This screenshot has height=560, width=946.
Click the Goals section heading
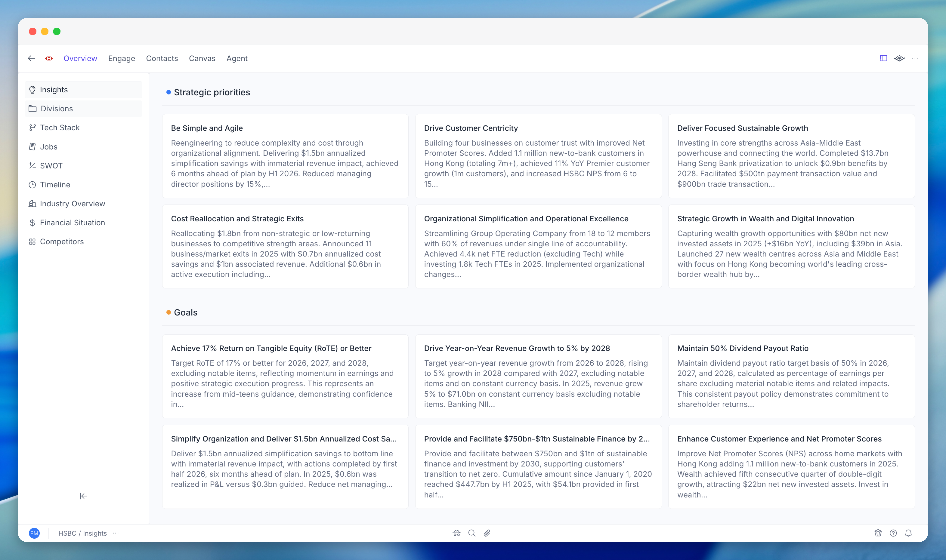pos(186,312)
